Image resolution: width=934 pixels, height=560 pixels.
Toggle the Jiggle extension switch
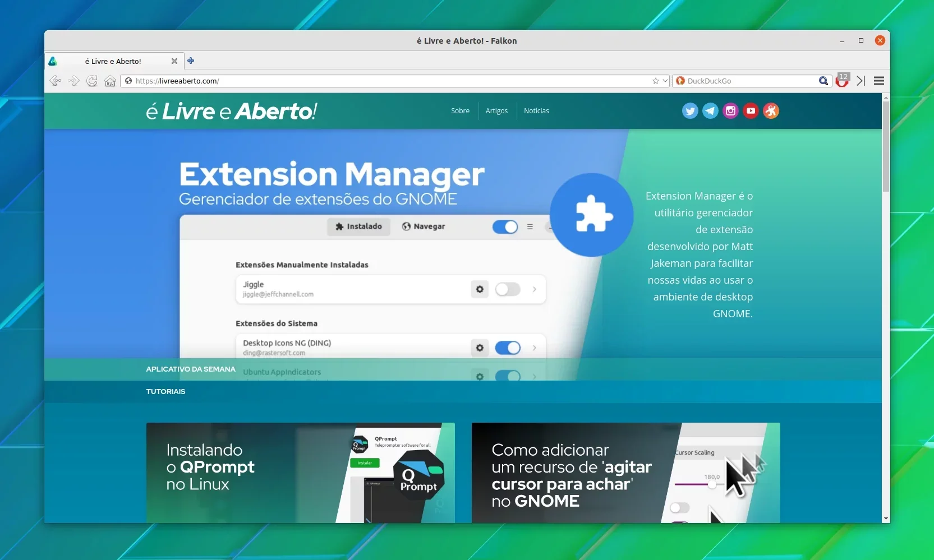[x=508, y=289]
